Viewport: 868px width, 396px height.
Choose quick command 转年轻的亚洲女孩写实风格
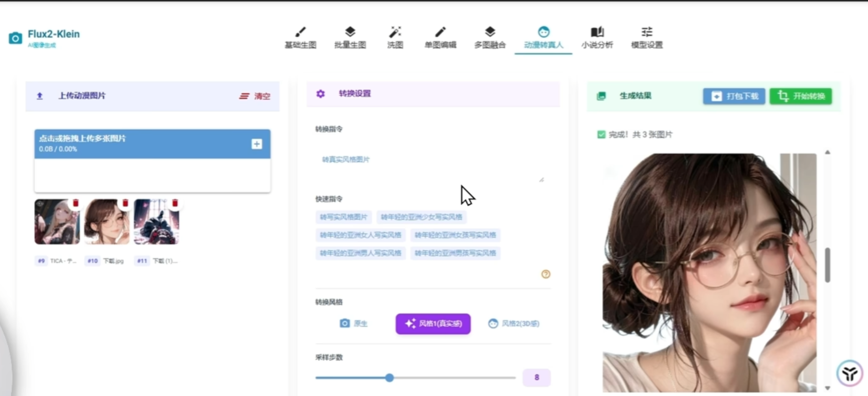click(455, 235)
